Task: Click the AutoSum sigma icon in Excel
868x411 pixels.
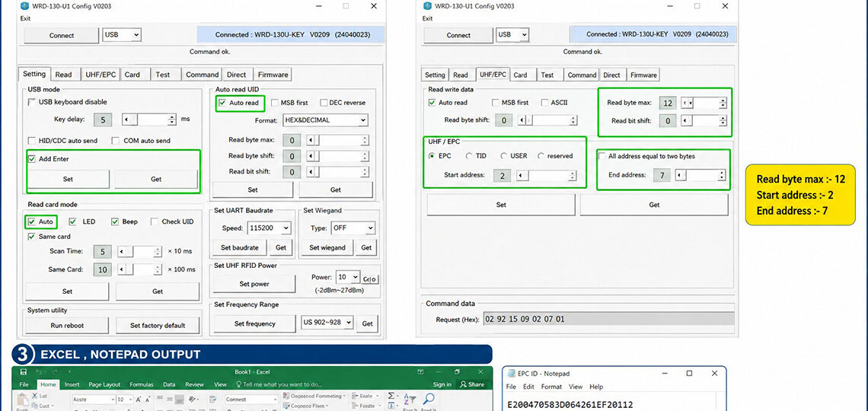Action: 392,396
